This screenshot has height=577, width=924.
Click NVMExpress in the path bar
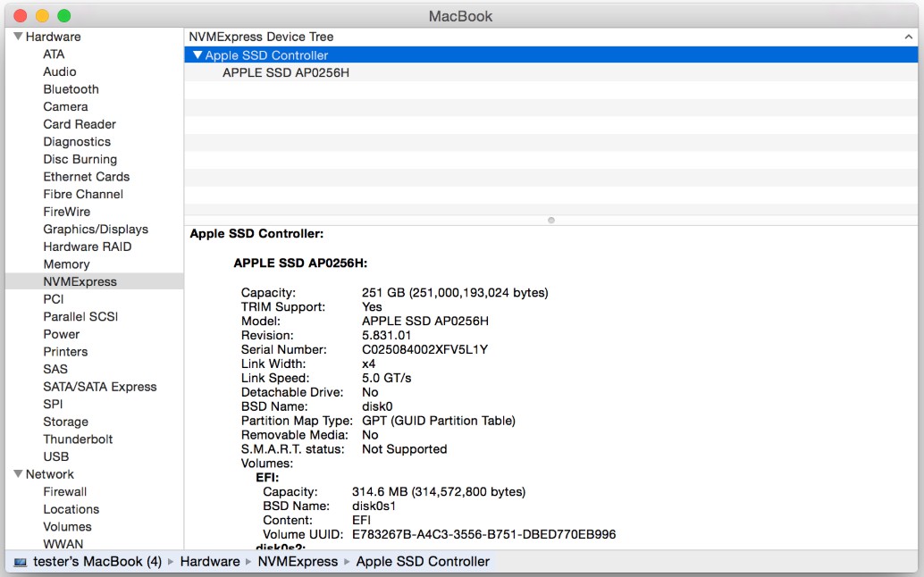[298, 562]
